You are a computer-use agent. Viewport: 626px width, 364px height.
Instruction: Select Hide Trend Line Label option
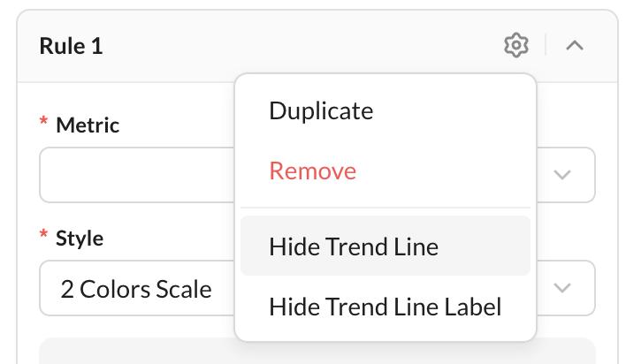coord(386,306)
